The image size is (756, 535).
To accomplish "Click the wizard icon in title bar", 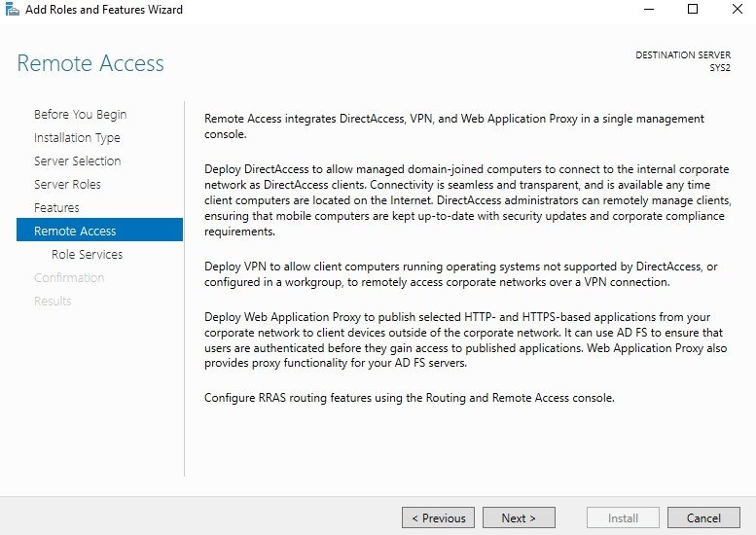I will [12, 9].
